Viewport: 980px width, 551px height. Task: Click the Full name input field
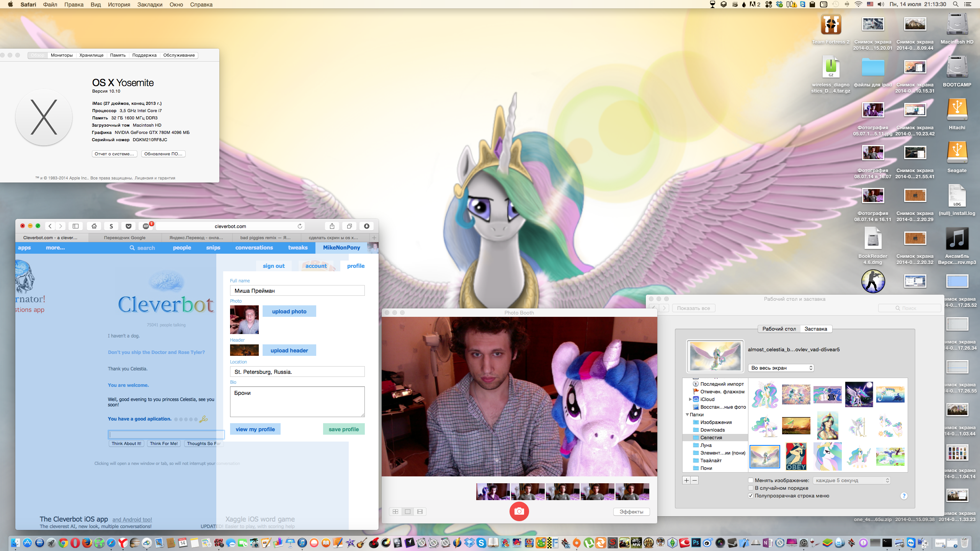(297, 290)
